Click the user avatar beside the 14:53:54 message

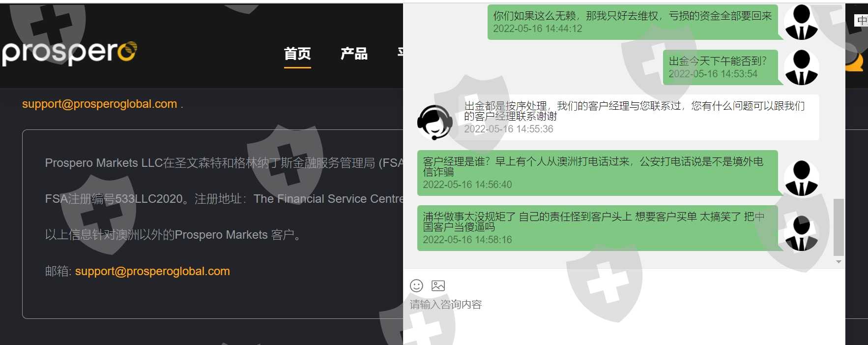pos(801,67)
